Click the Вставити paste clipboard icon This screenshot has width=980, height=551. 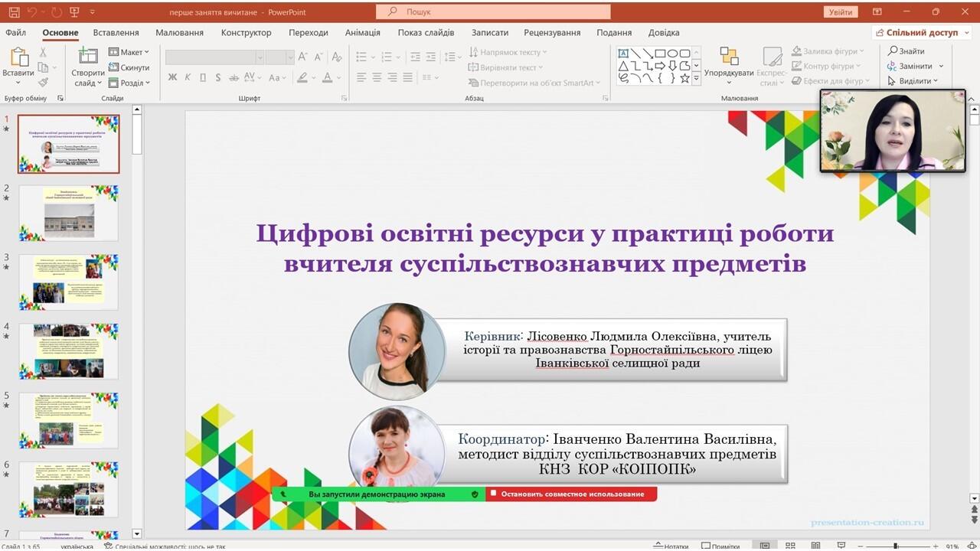(18, 57)
